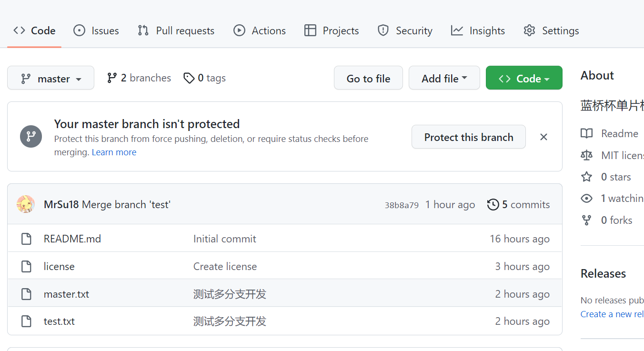Viewport: 644px width, 351px height.
Task: View the 0 tags link
Action: tap(204, 78)
